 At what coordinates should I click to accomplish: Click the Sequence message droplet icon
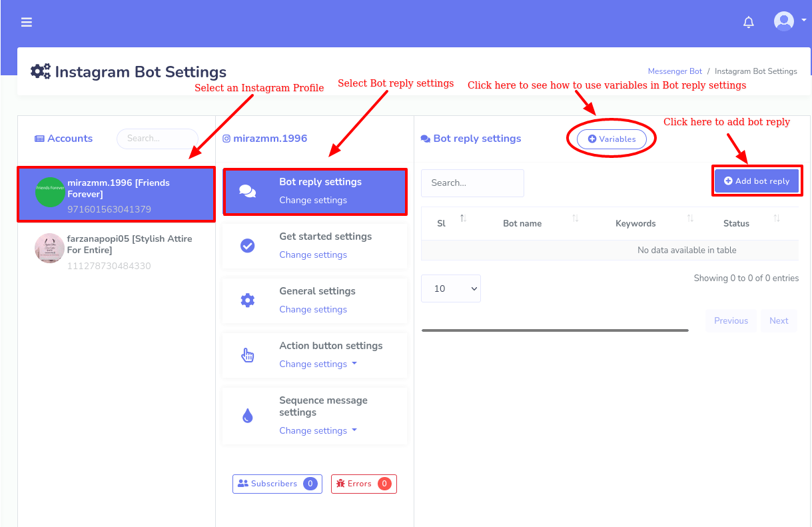(247, 416)
